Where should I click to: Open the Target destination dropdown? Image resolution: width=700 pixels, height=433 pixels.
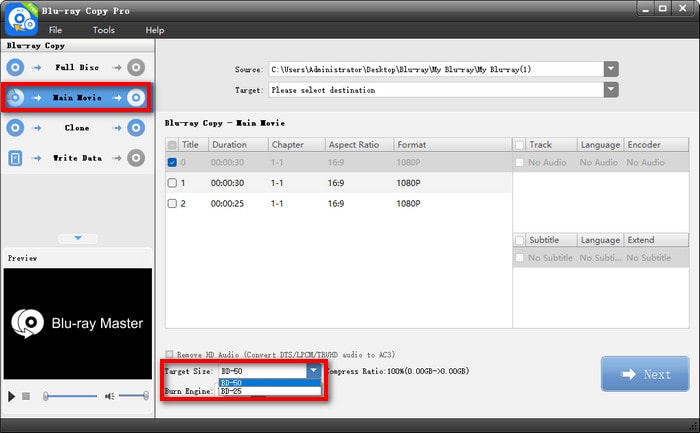(610, 90)
